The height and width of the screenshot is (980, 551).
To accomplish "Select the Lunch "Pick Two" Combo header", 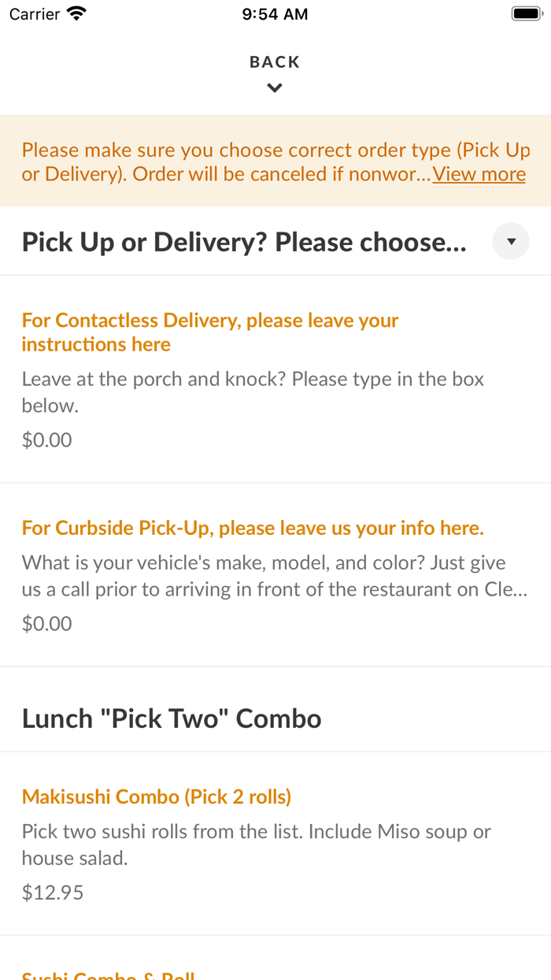I will click(172, 718).
